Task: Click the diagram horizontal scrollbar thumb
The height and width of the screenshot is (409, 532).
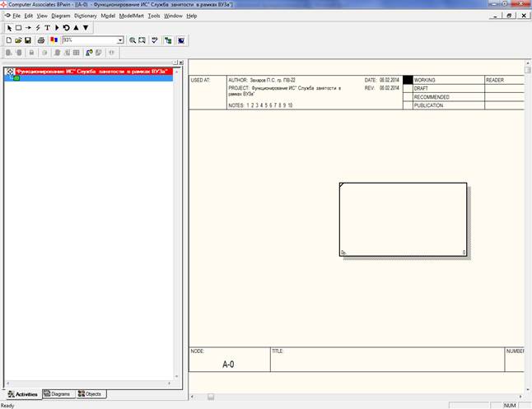Action: [211, 397]
